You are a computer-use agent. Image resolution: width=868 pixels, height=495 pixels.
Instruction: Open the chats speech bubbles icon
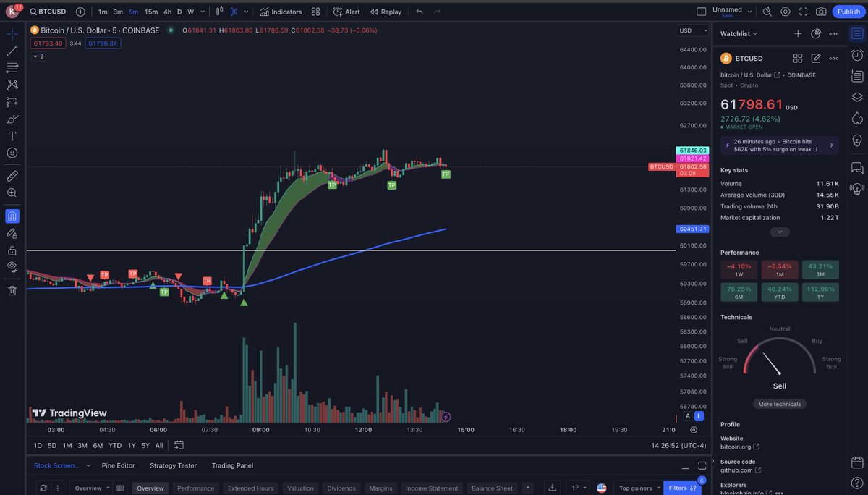[857, 167]
